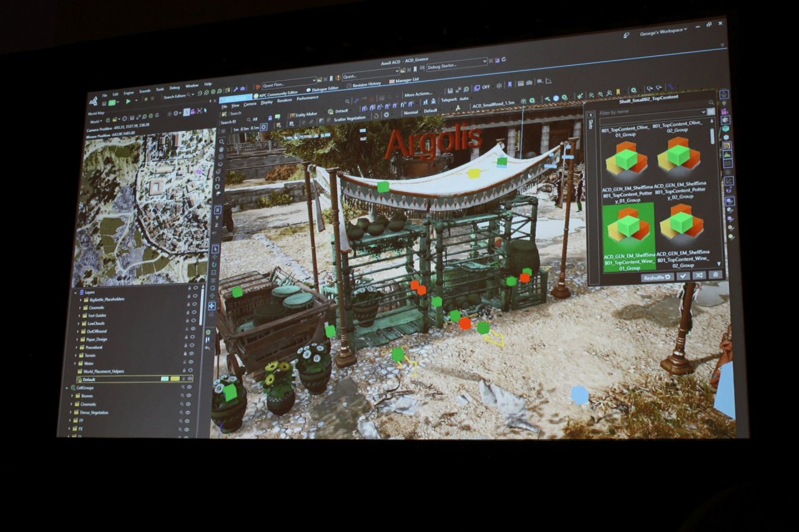This screenshot has height=532, width=799.
Task: Click the trash delete icon in content panel
Action: 715,274
